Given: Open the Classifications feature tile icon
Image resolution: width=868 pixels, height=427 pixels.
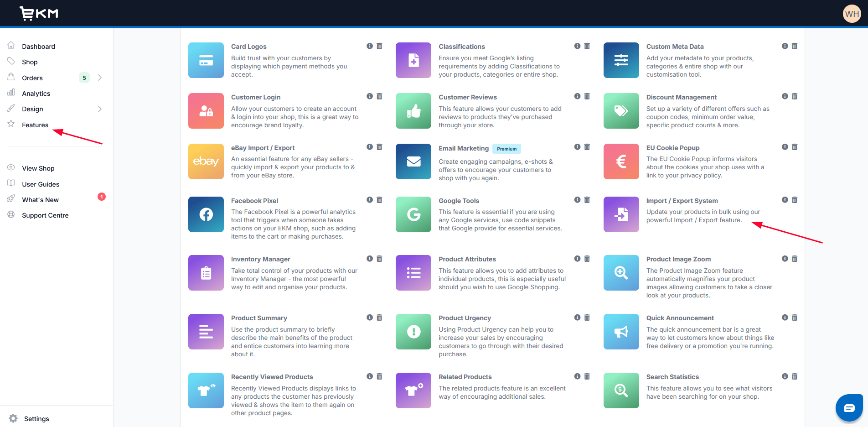Looking at the screenshot, I should coord(413,60).
